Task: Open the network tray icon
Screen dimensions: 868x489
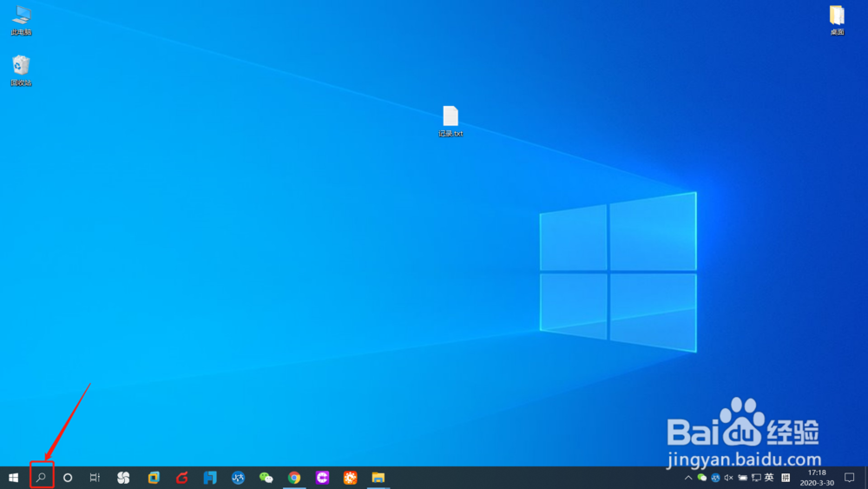Action: point(756,478)
